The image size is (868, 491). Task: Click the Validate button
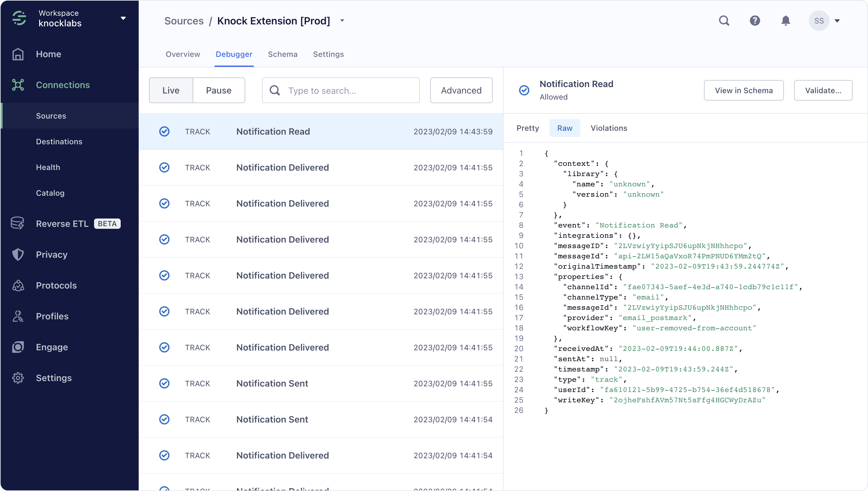(824, 90)
